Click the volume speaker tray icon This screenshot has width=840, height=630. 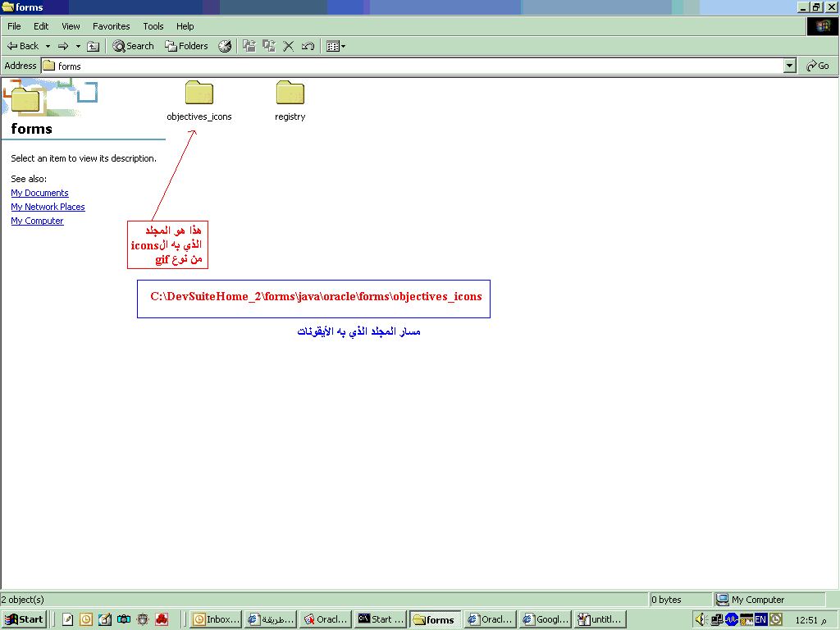pyautogui.click(x=701, y=619)
